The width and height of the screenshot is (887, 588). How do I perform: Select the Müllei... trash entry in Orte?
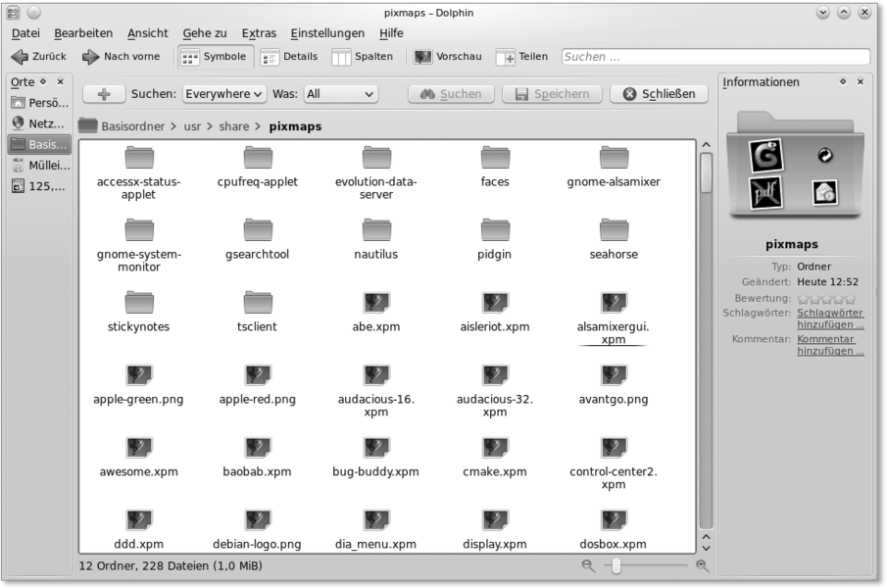39,166
